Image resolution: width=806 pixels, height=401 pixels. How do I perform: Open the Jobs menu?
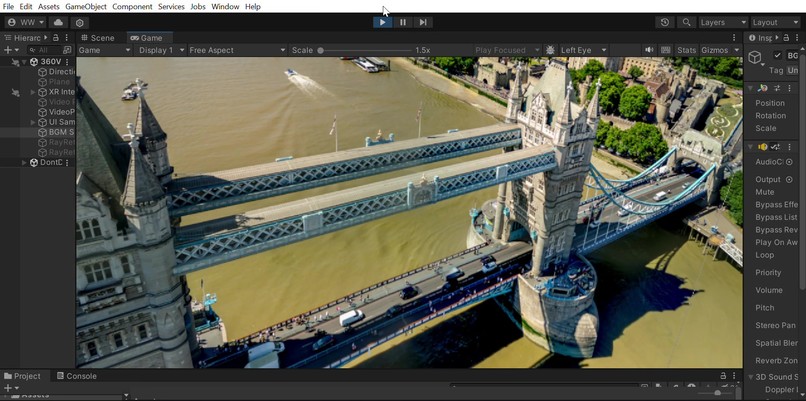point(198,7)
